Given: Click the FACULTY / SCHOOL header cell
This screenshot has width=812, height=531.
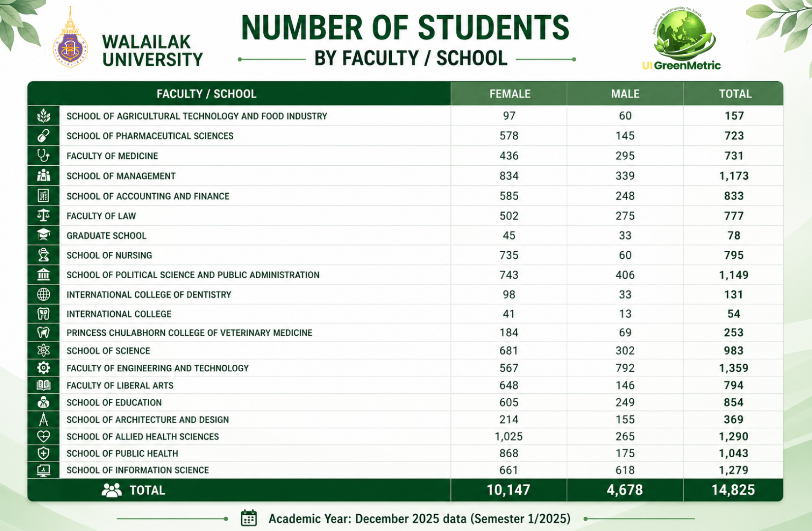Looking at the screenshot, I should coord(207,93).
